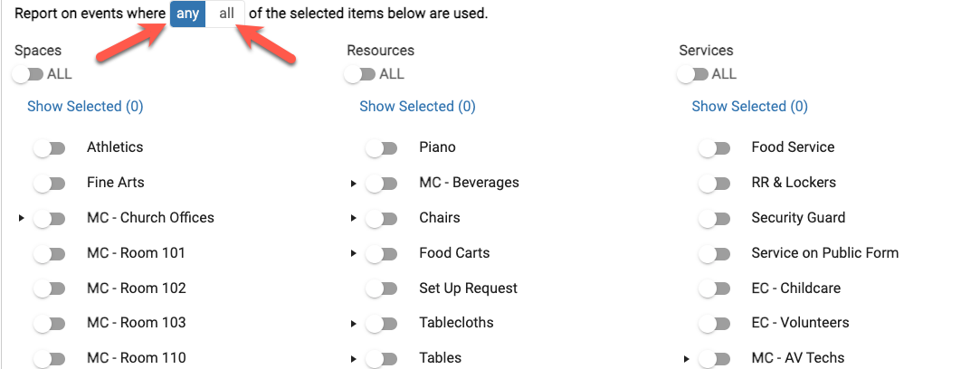
Task: Enable the MC - Room 101 toggle
Action: pyautogui.click(x=50, y=254)
